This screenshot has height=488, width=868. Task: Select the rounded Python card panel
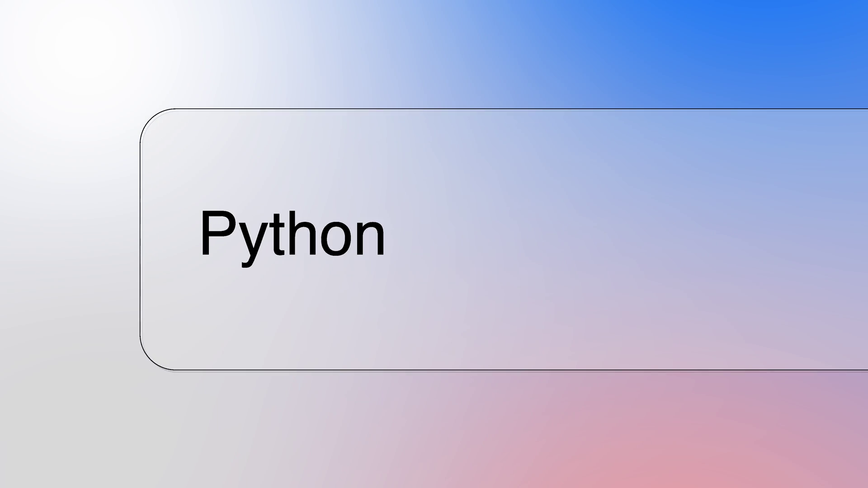point(504,239)
